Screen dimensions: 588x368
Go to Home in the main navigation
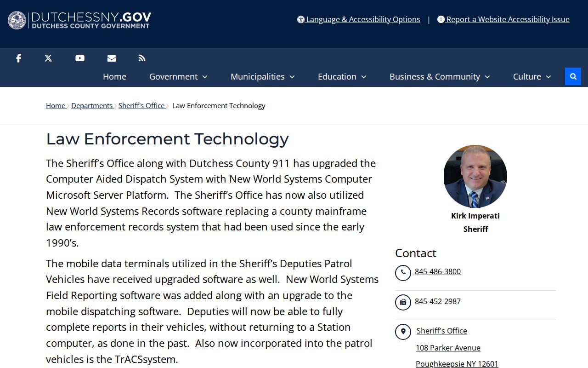[114, 76]
